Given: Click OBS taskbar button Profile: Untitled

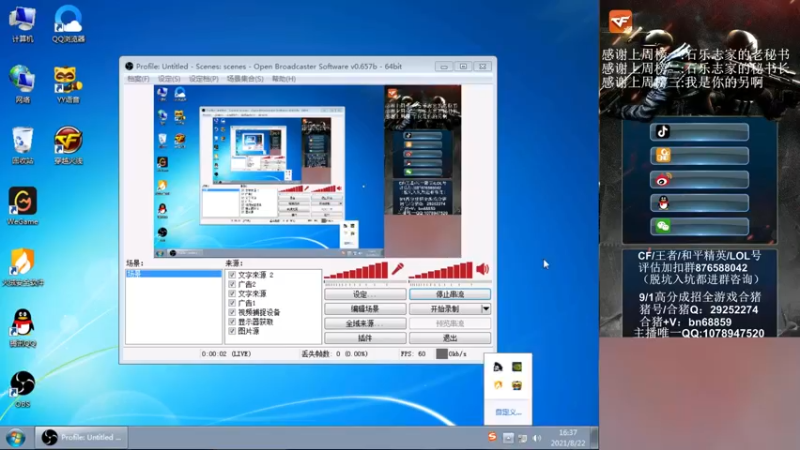Looking at the screenshot, I should click(82, 438).
